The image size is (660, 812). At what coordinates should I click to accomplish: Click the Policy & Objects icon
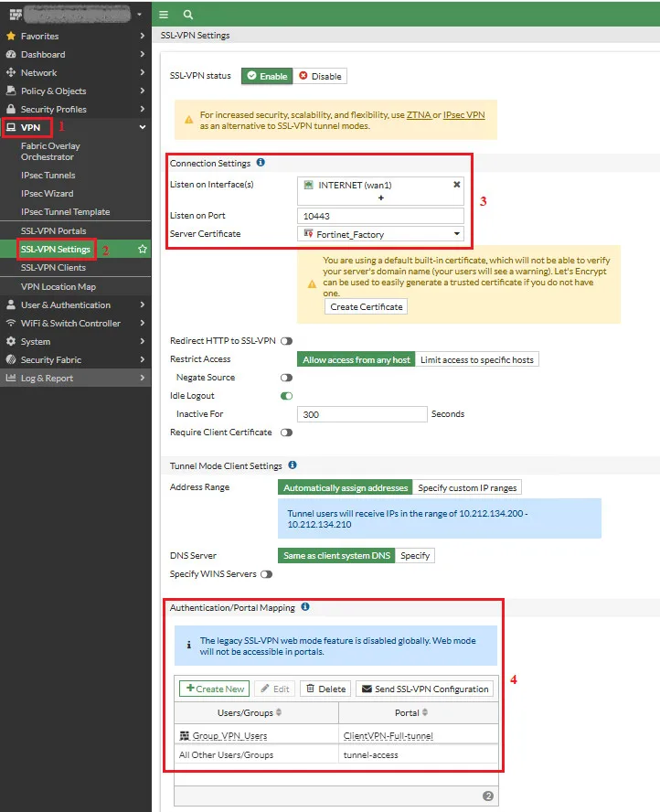(x=11, y=91)
